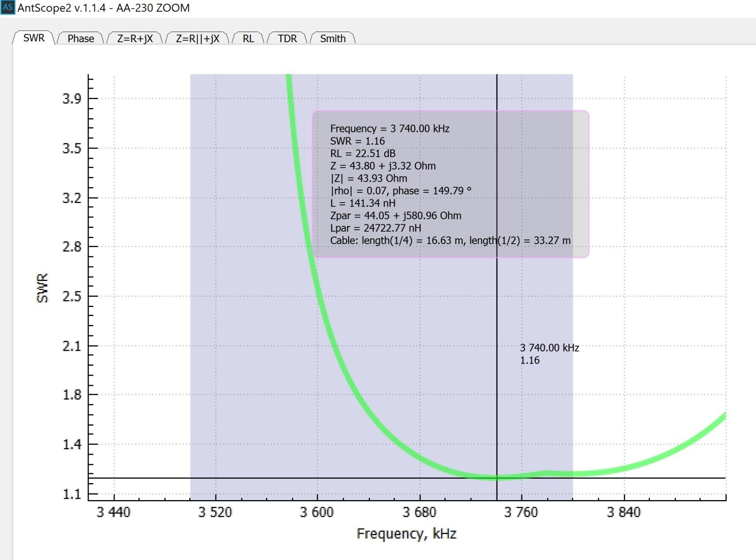Viewport: 756px width, 560px height.
Task: Click the 3 520 frequency axis label
Action: 215,512
